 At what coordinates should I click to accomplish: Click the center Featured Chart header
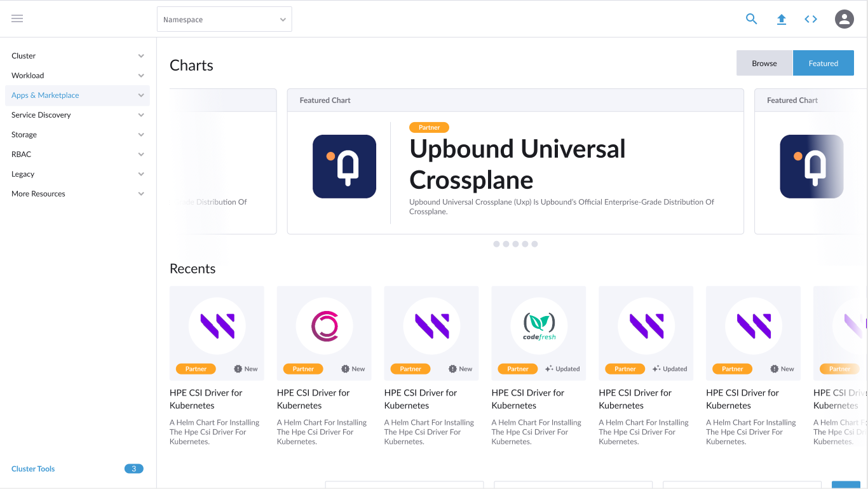[x=515, y=100]
